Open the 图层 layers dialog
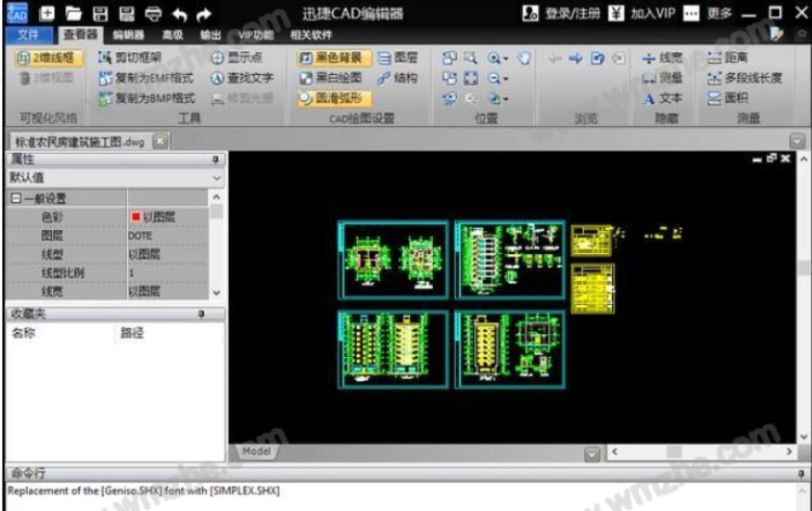 click(x=397, y=58)
